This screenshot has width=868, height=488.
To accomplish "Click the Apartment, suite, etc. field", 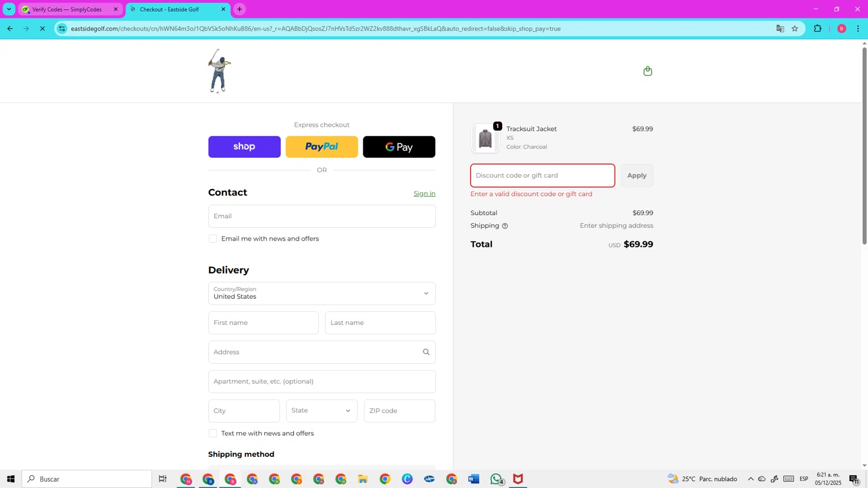I will [322, 382].
